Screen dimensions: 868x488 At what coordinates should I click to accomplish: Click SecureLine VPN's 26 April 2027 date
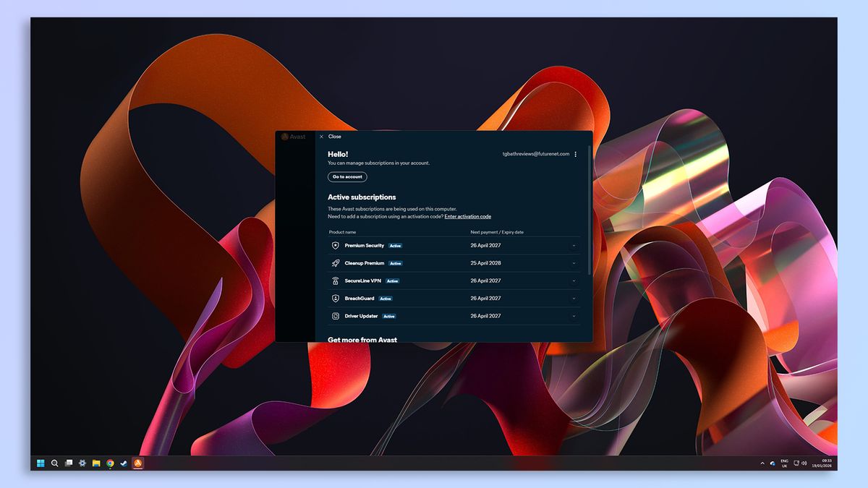coord(486,281)
